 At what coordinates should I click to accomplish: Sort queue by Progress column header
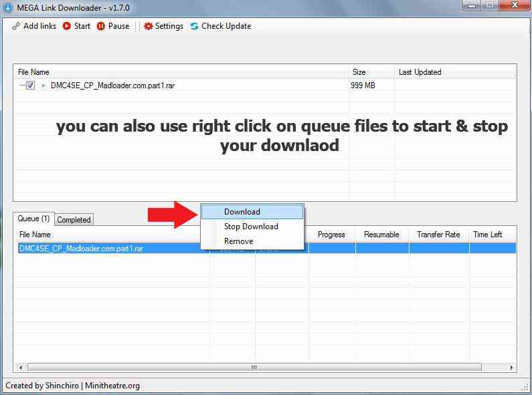click(x=331, y=235)
